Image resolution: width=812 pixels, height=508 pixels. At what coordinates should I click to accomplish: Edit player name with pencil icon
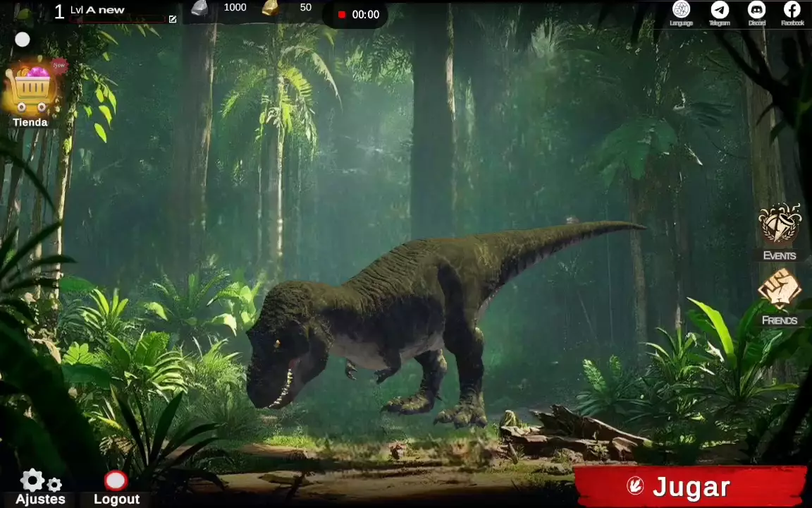pyautogui.click(x=173, y=19)
